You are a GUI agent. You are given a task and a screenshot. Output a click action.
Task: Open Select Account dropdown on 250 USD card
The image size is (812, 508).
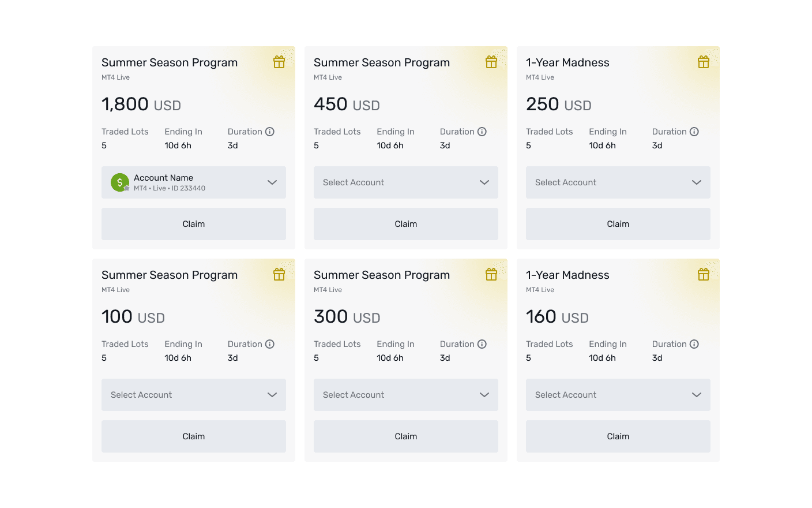tap(618, 182)
